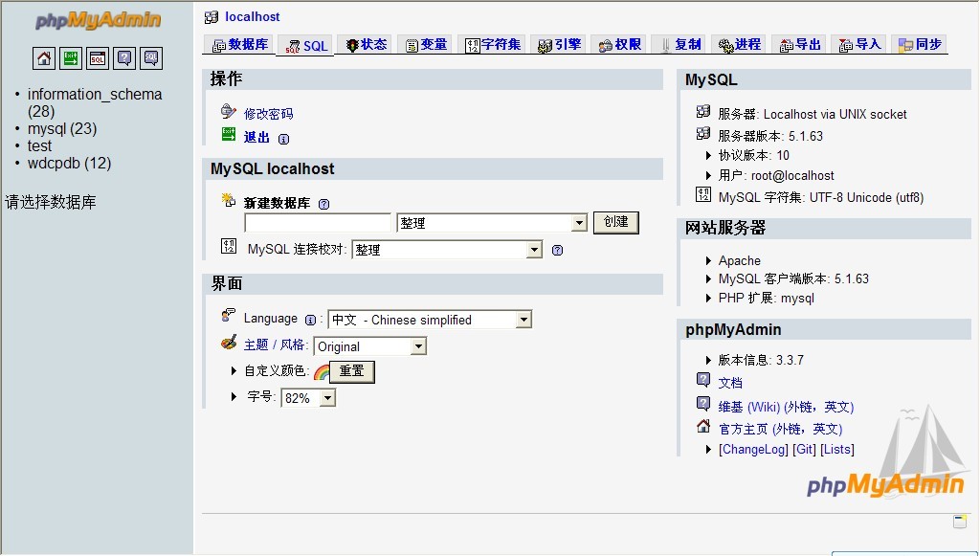Click the wiki icon beside 维基 (Wiki)
Viewport: 980px width, 556px height.
coord(703,404)
